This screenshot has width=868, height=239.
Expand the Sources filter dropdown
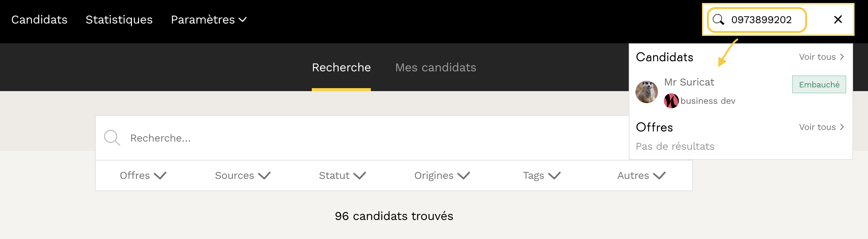pyautogui.click(x=243, y=176)
